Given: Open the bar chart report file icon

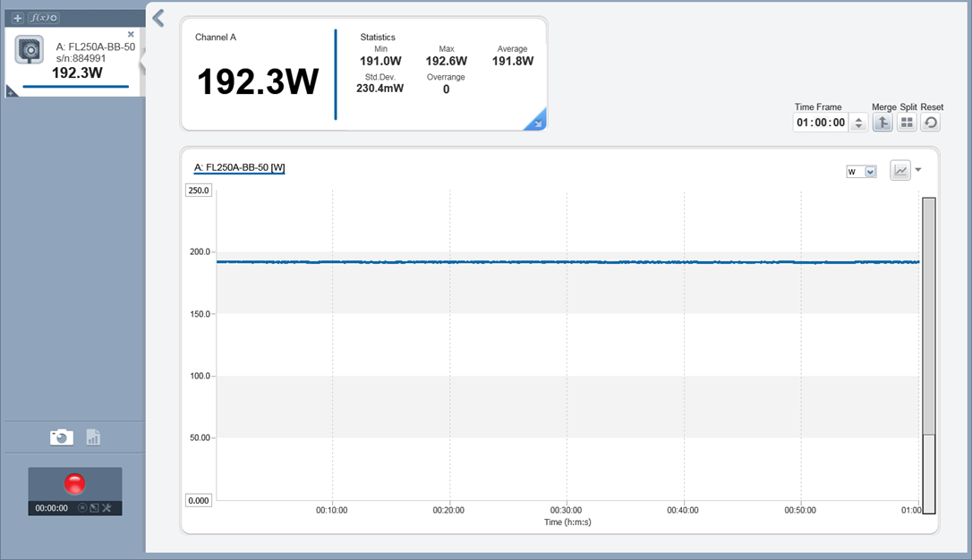Looking at the screenshot, I should coord(93,437).
